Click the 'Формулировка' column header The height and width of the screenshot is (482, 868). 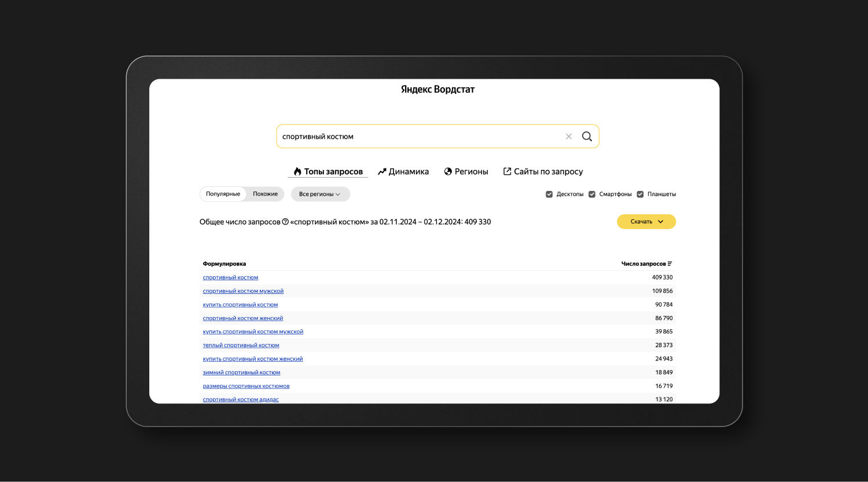click(x=225, y=264)
